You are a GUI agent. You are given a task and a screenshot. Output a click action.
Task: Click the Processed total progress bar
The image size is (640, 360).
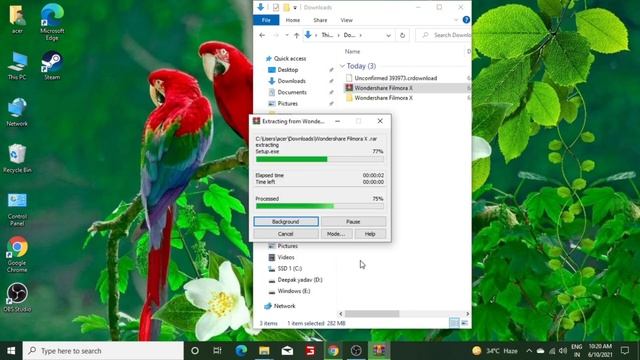pos(320,206)
